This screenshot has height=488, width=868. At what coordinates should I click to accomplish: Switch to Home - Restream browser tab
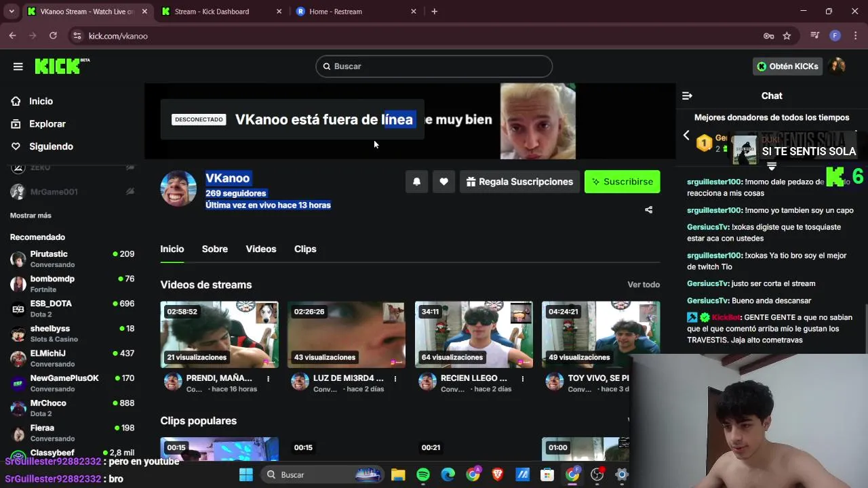click(x=357, y=12)
